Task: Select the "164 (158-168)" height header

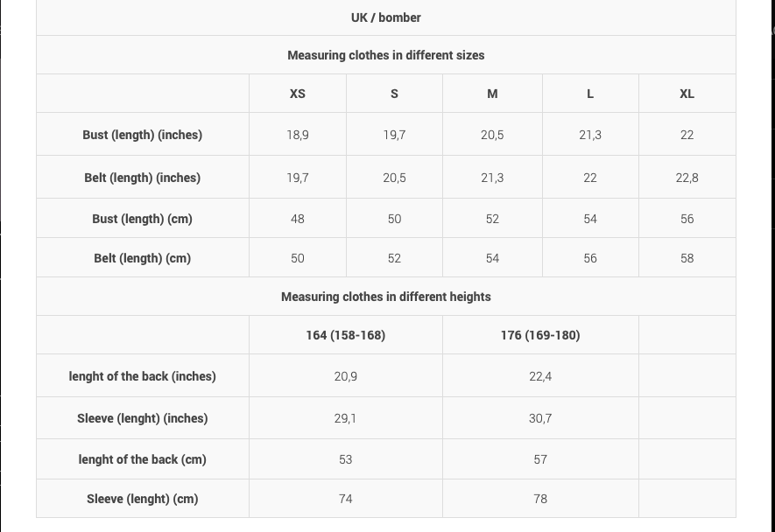Action: click(345, 335)
